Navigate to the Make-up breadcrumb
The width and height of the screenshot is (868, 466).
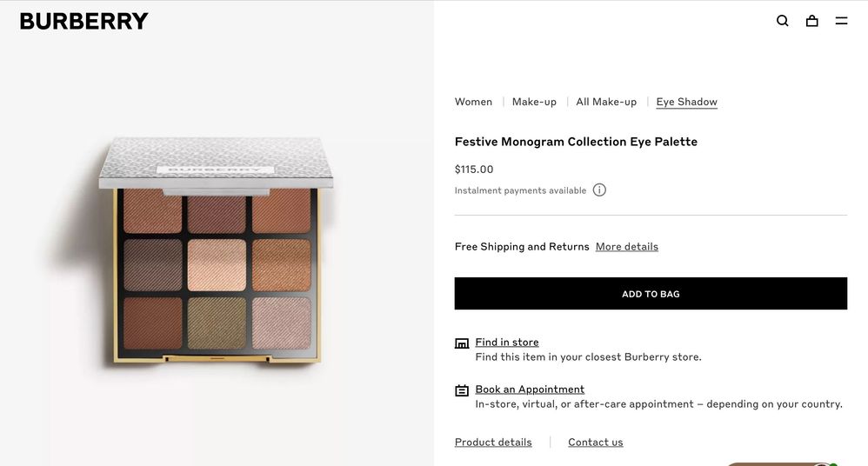coord(534,102)
